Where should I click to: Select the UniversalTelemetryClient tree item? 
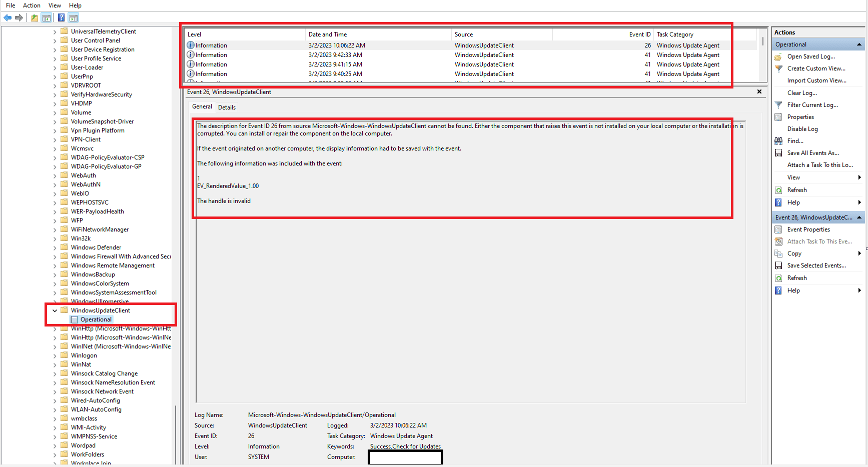(x=104, y=31)
